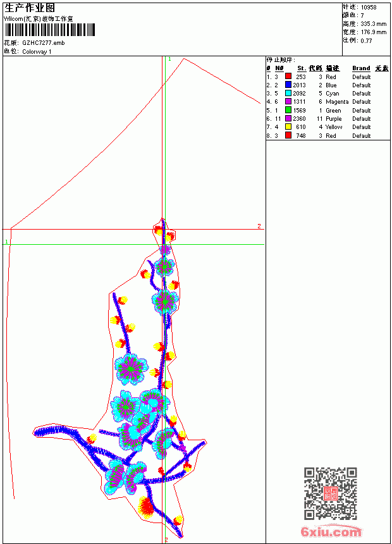Click the Brand column header
The width and height of the screenshot is (392, 544).
pos(361,68)
